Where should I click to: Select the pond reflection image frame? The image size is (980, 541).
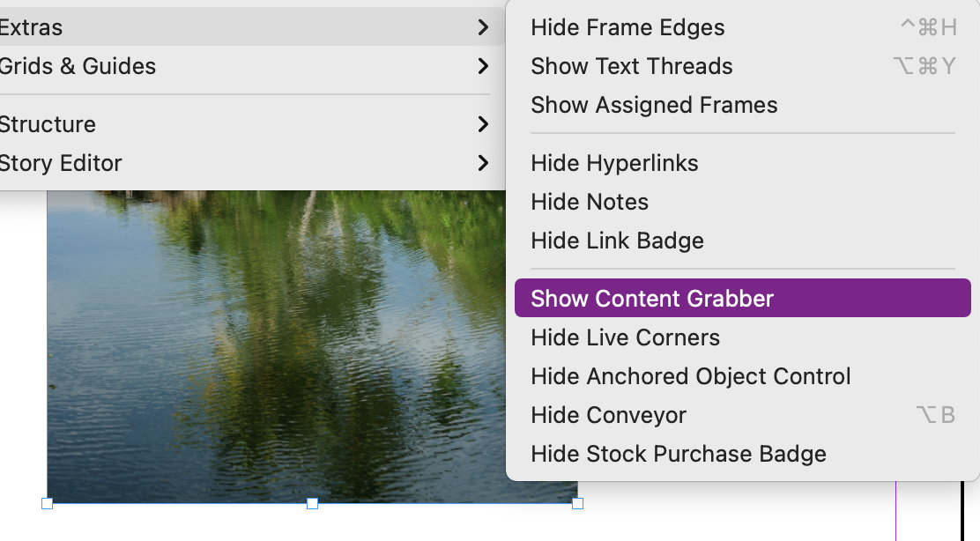(264, 352)
